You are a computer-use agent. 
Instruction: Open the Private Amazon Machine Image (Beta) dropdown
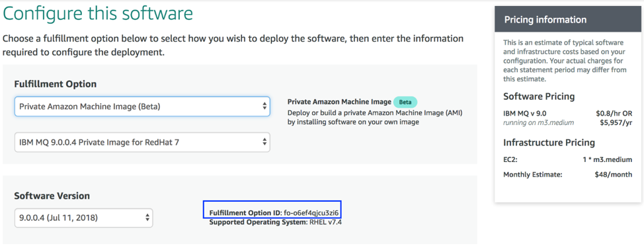142,106
